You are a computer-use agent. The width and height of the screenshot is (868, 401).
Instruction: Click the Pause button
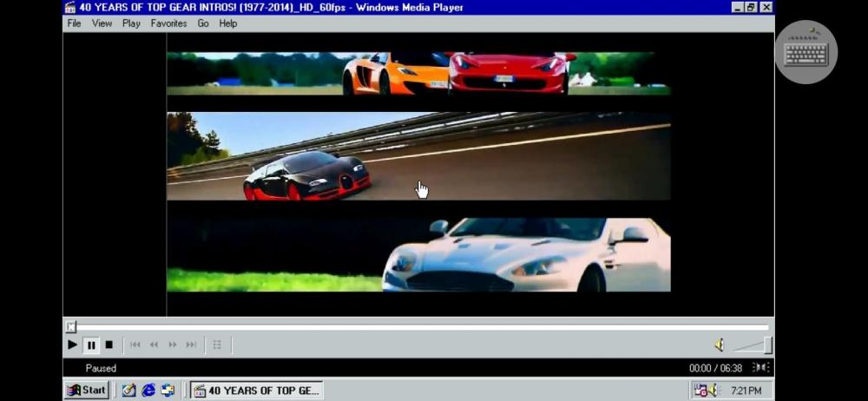click(x=91, y=345)
